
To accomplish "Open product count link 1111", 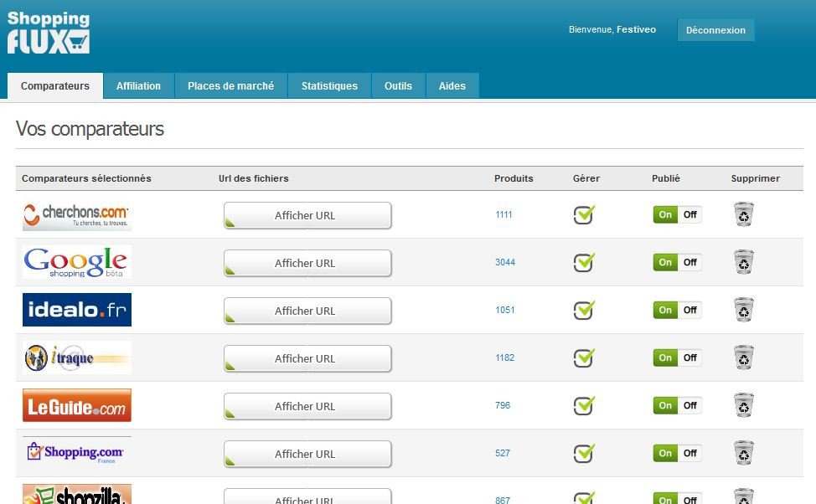I will [x=504, y=215].
